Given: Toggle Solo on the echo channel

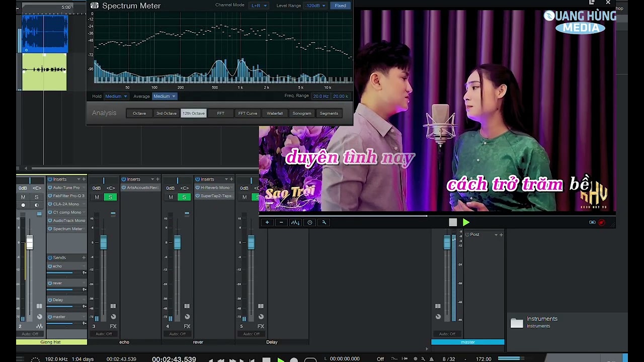Looking at the screenshot, I should tap(110, 197).
